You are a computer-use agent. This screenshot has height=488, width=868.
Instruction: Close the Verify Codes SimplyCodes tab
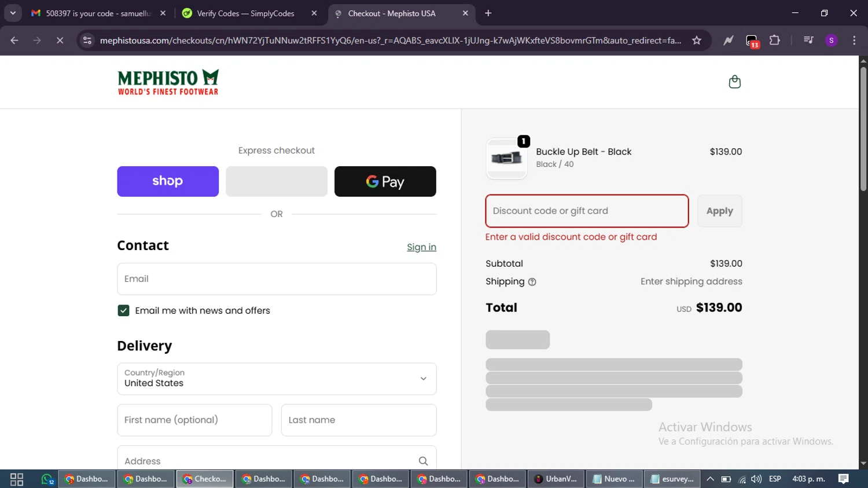coord(314,13)
